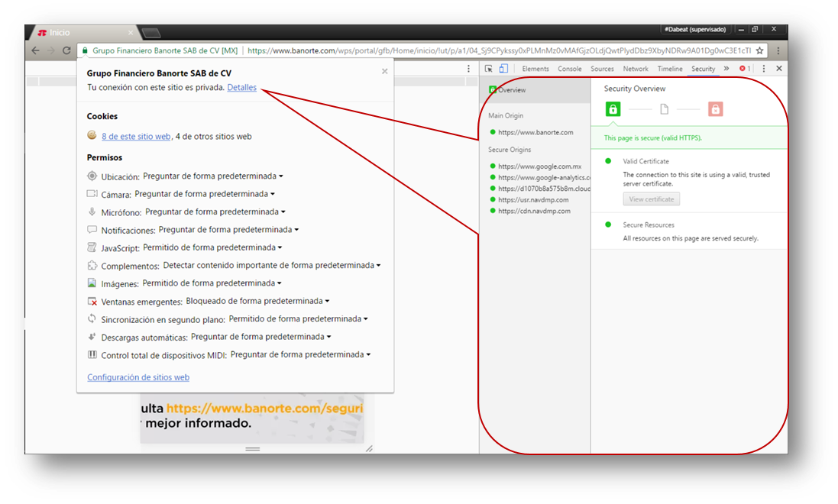Select origin https://www.google.com.mx
This screenshot has width=838, height=504.
[539, 166]
